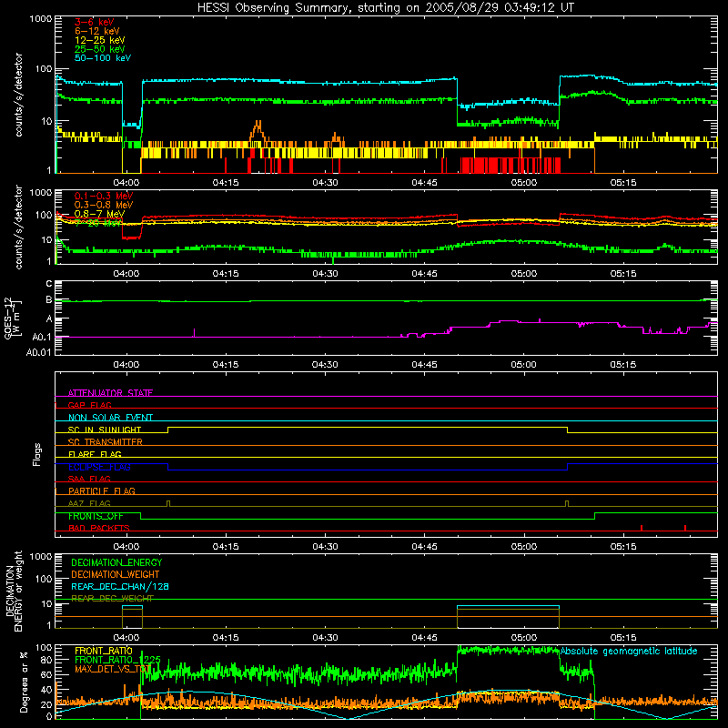The width and height of the screenshot is (728, 728).
Task: Click the Degrees or % axis title
Action: (x=24, y=682)
